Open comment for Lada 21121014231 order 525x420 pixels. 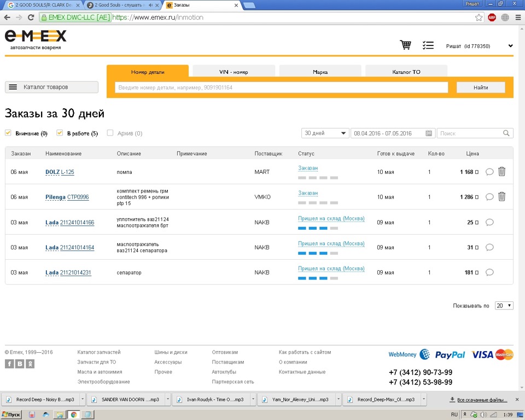pos(489,272)
